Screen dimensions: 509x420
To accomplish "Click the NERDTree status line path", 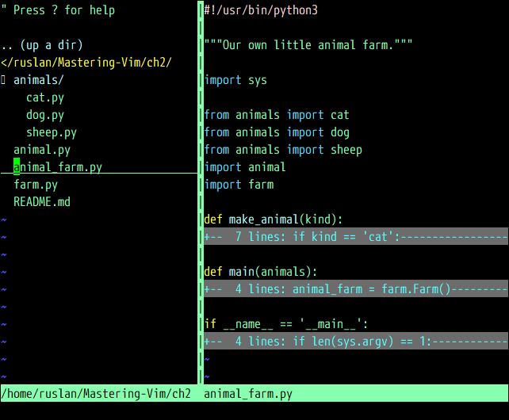I will coord(96,394).
